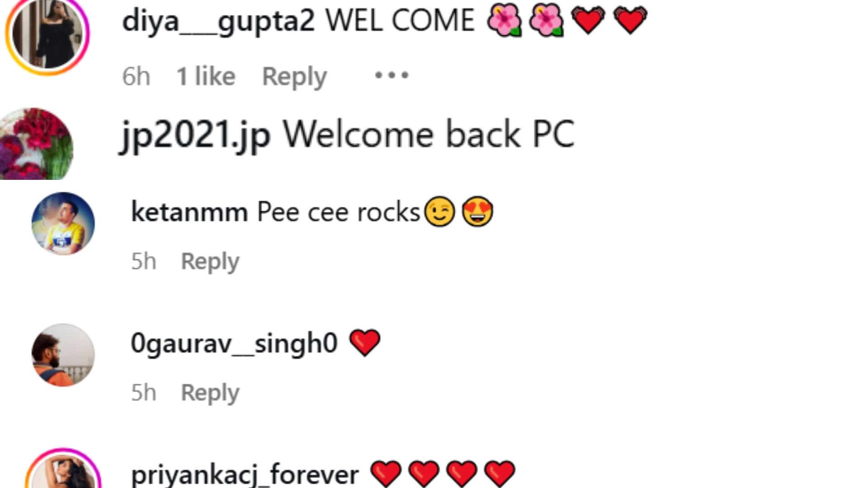Open jp2021.jp username link

coord(195,135)
